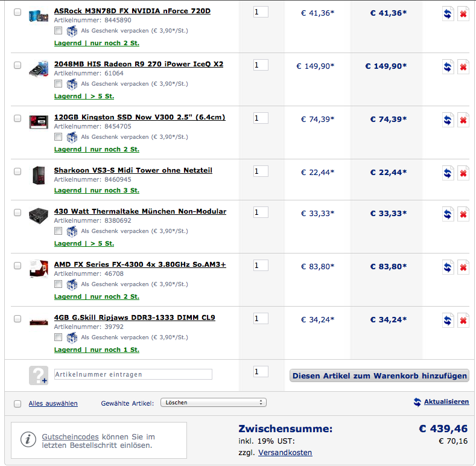Image resolution: width=476 pixels, height=466 pixels.
Task: Update Sharkoon VS3-S tower row with blue arrows
Action: point(448,173)
